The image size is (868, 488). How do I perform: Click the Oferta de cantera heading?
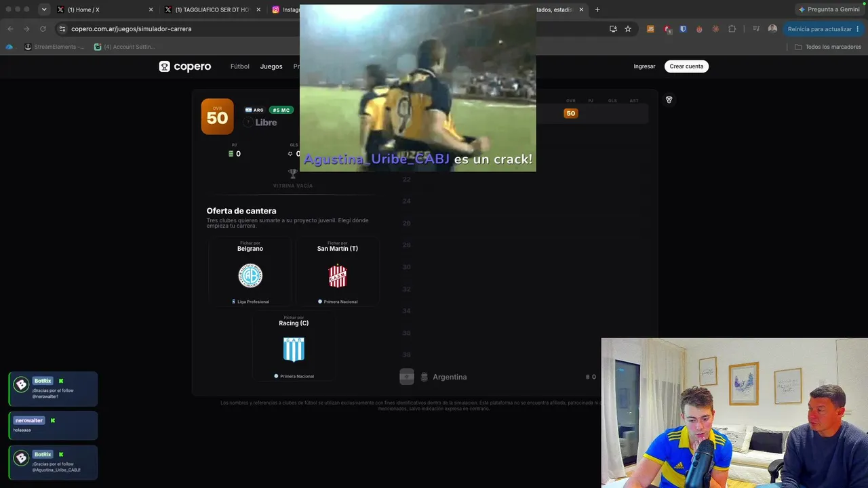pos(241,211)
